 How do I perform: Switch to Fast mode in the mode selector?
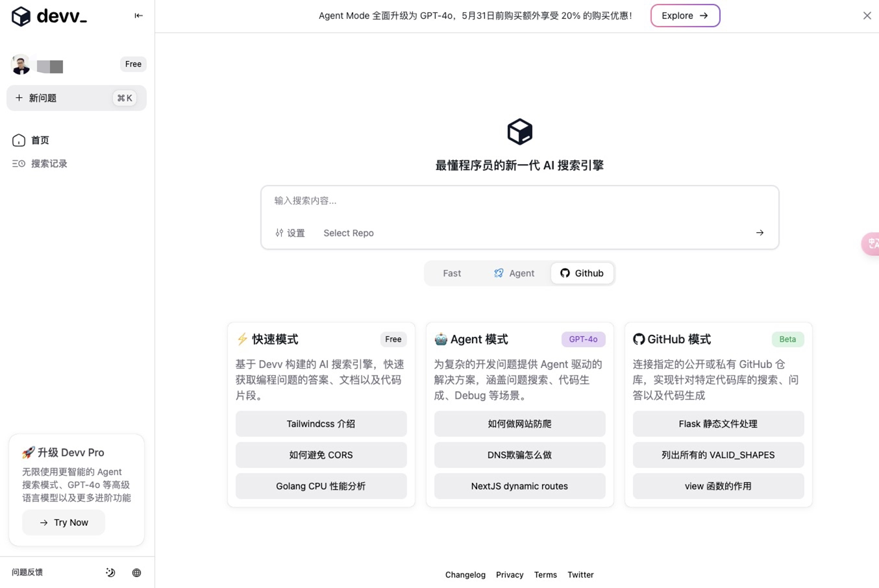(x=452, y=273)
